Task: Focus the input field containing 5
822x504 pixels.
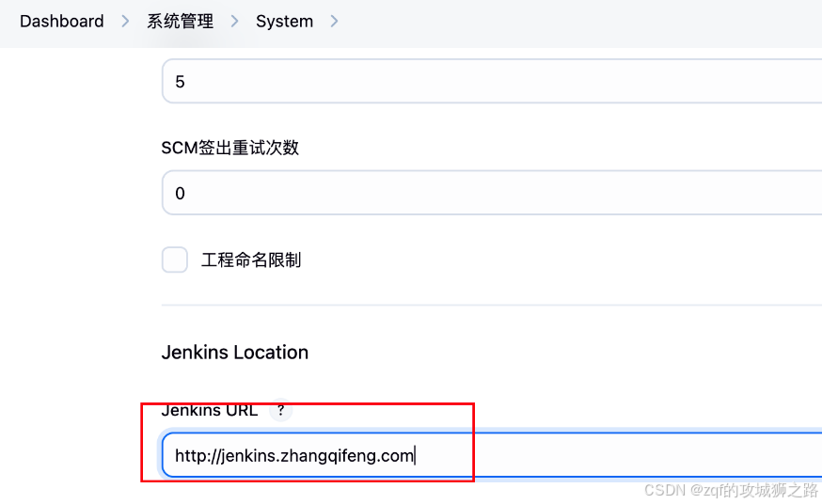Action: coord(492,81)
